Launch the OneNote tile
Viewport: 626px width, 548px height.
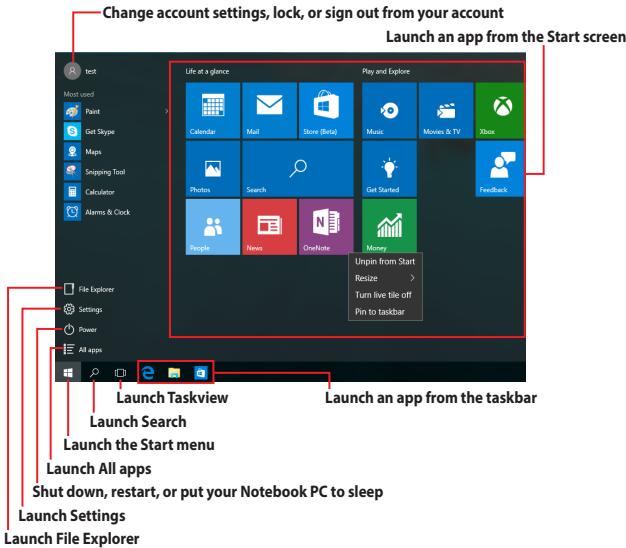(x=326, y=227)
